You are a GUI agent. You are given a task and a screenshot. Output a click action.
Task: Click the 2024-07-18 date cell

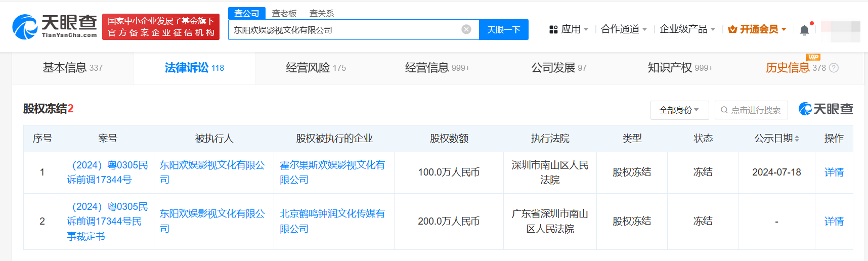click(x=776, y=172)
